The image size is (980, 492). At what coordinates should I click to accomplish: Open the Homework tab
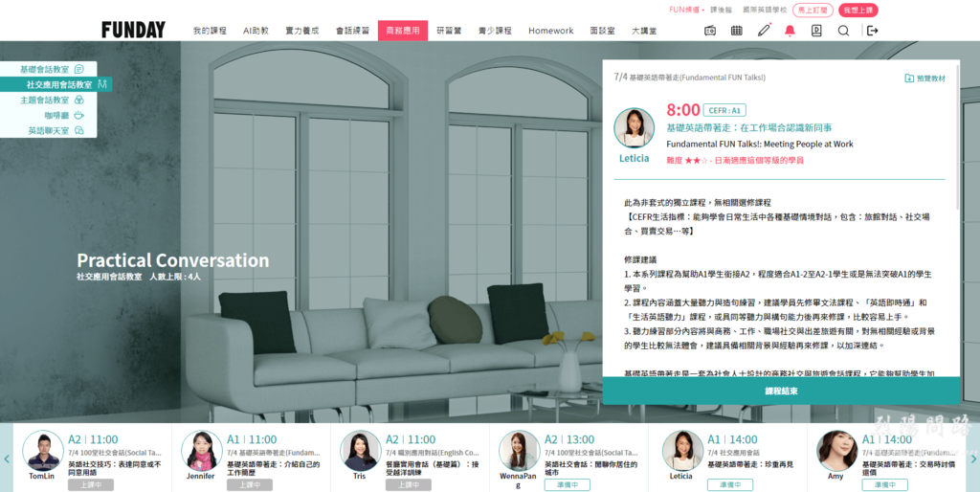[550, 30]
